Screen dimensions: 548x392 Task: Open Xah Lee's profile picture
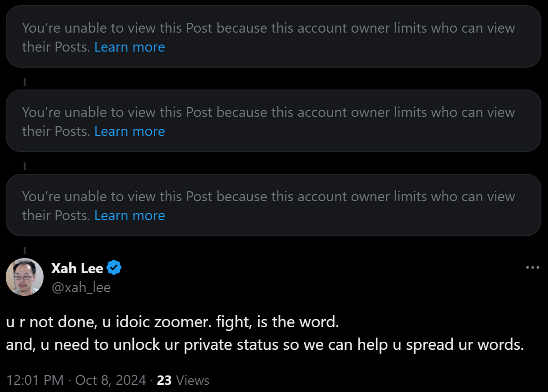coord(25,277)
